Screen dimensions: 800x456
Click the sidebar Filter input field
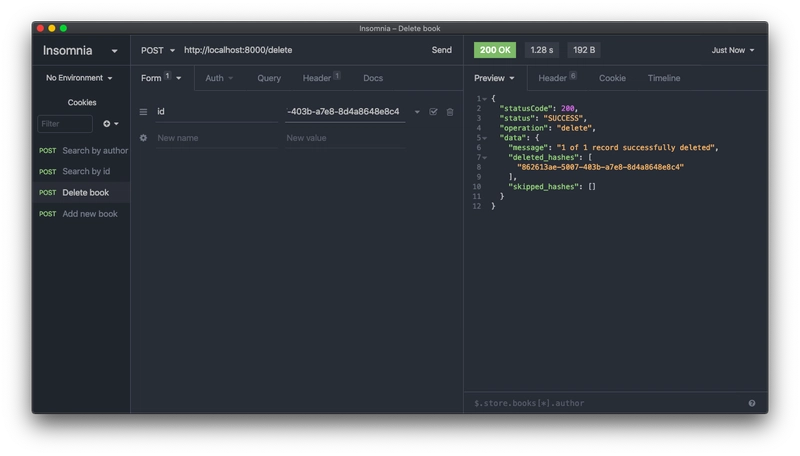tap(65, 123)
